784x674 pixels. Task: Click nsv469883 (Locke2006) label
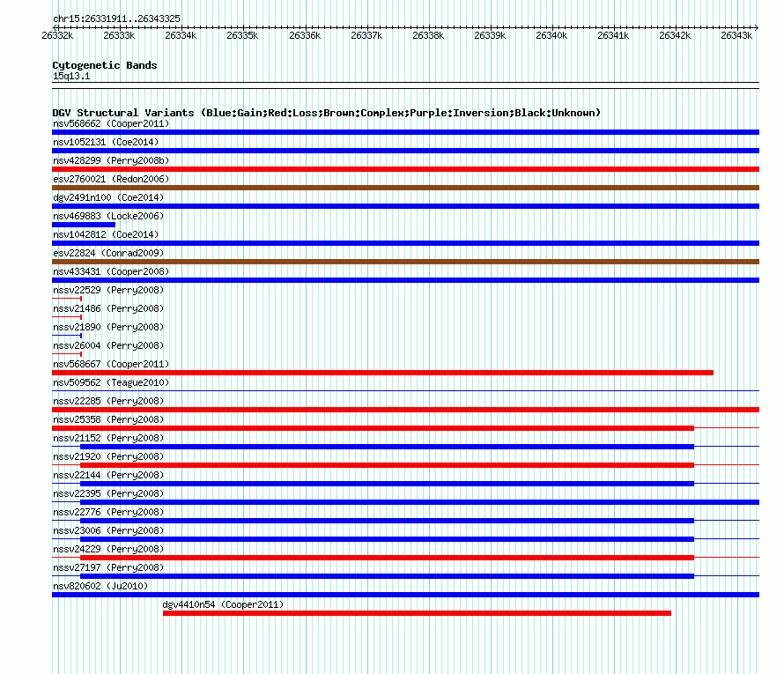point(108,216)
